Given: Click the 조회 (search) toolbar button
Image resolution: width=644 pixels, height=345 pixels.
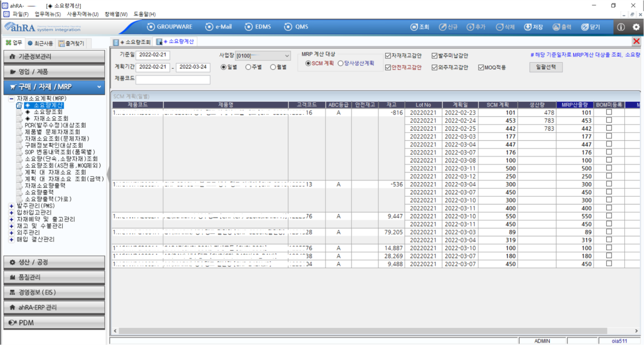Looking at the screenshot, I should click(x=420, y=27).
